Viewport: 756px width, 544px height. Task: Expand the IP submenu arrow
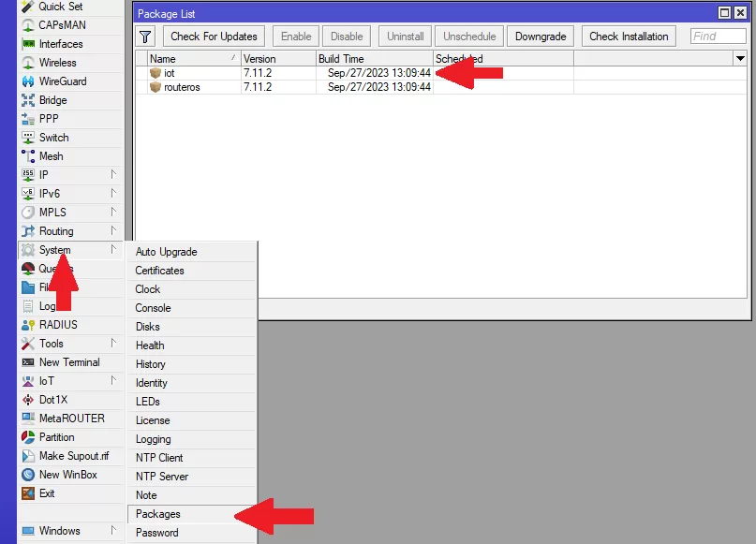pyautogui.click(x=113, y=174)
